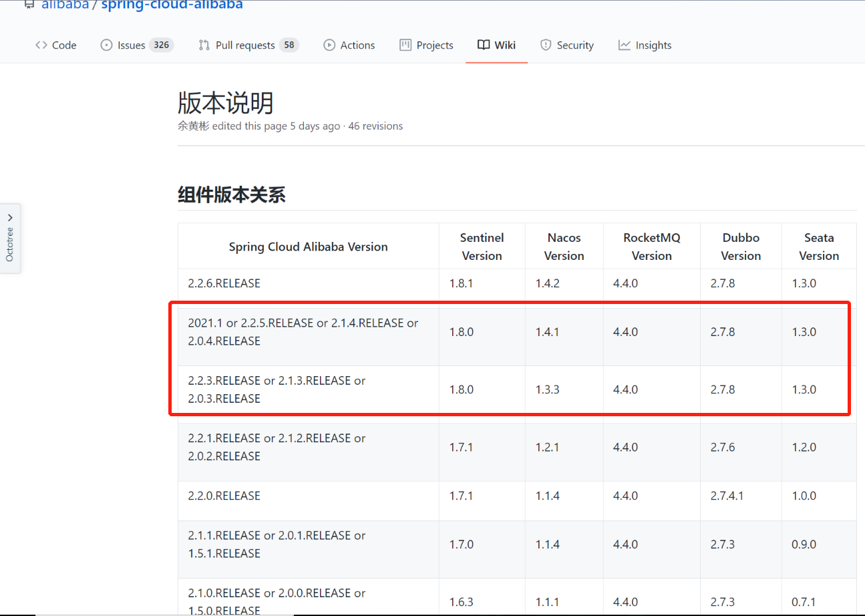Click Dubbo 2.7.8 in 2.2.6.RELEASE row
Image resolution: width=865 pixels, height=616 pixels.
[723, 283]
